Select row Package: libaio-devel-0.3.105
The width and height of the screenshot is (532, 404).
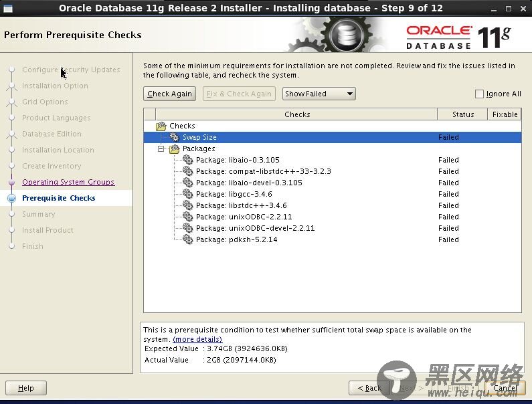[333, 183]
